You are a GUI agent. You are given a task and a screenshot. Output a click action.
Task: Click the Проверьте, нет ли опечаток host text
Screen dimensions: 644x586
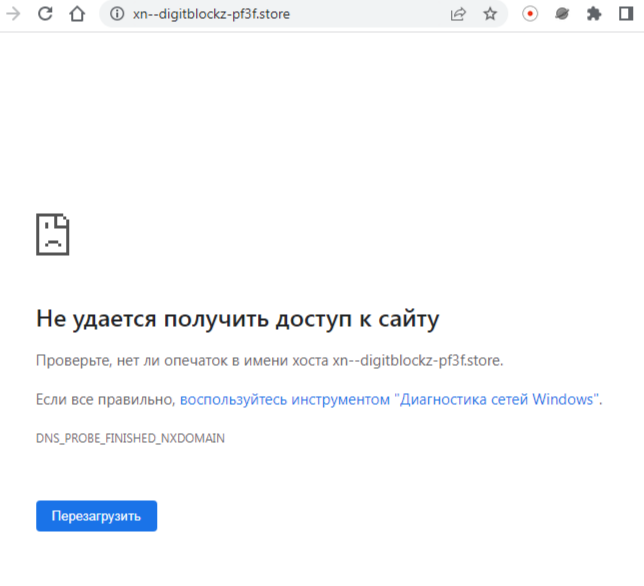(x=269, y=361)
